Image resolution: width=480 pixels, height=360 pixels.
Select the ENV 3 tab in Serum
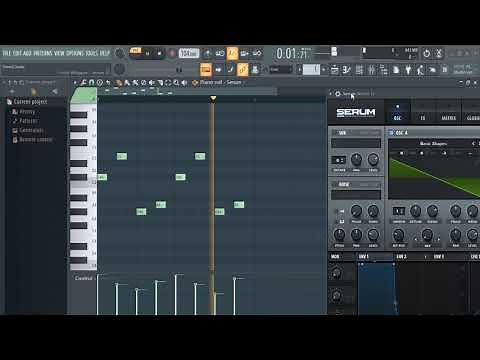(439, 256)
